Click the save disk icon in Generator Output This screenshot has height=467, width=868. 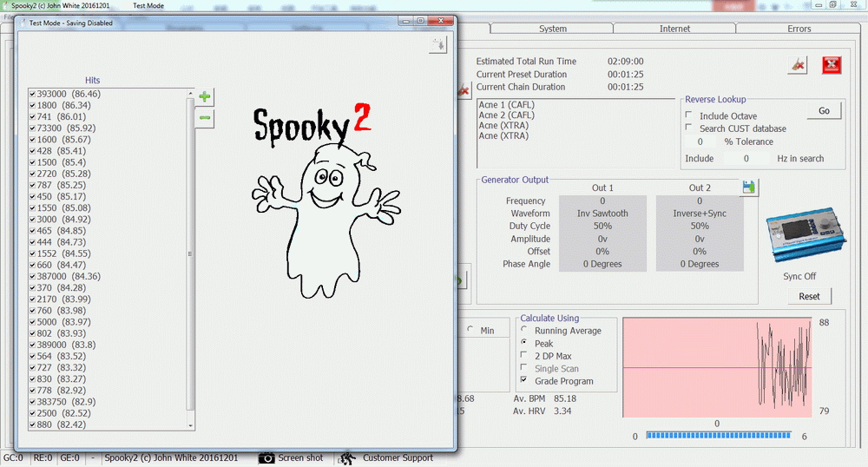749,187
